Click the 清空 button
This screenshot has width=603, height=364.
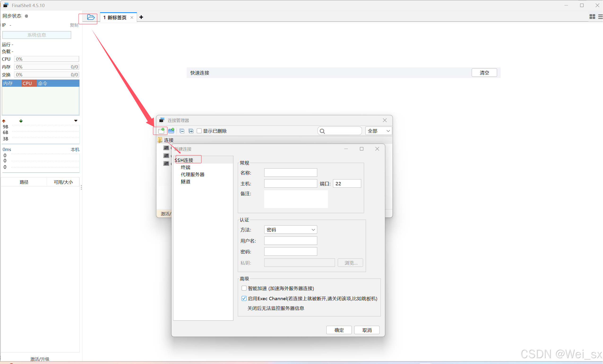pyautogui.click(x=484, y=73)
